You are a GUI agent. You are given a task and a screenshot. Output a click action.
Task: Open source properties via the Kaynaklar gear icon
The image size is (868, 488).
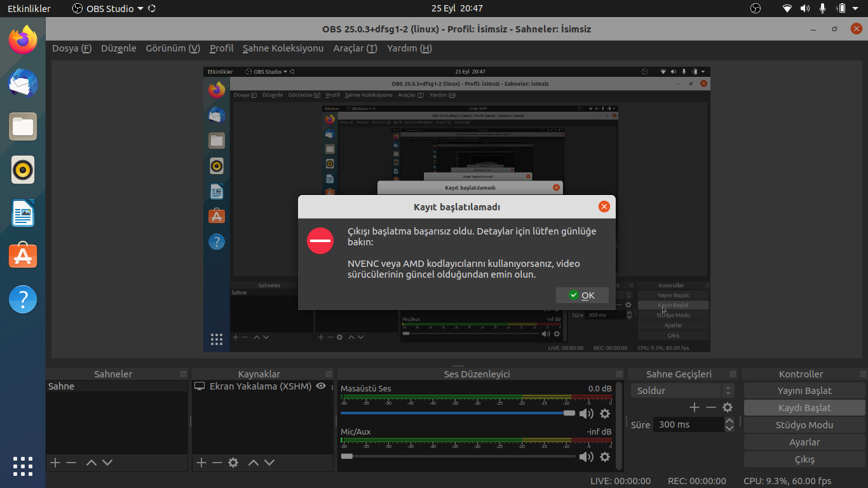tap(233, 463)
